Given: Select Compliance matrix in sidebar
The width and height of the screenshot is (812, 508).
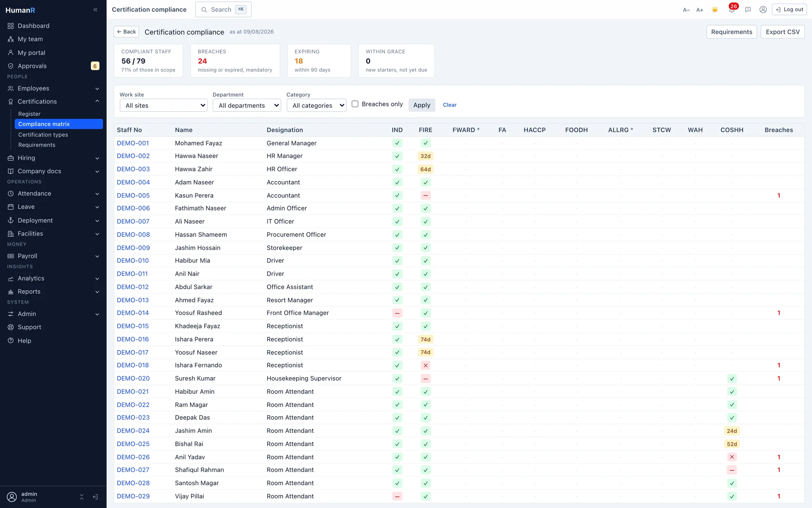Looking at the screenshot, I should (58, 124).
